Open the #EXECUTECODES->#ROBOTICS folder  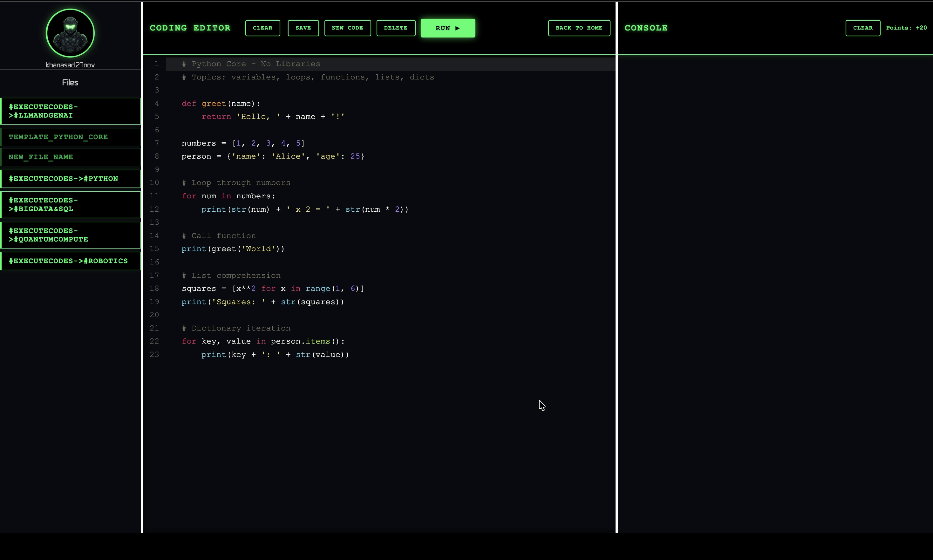(71, 261)
